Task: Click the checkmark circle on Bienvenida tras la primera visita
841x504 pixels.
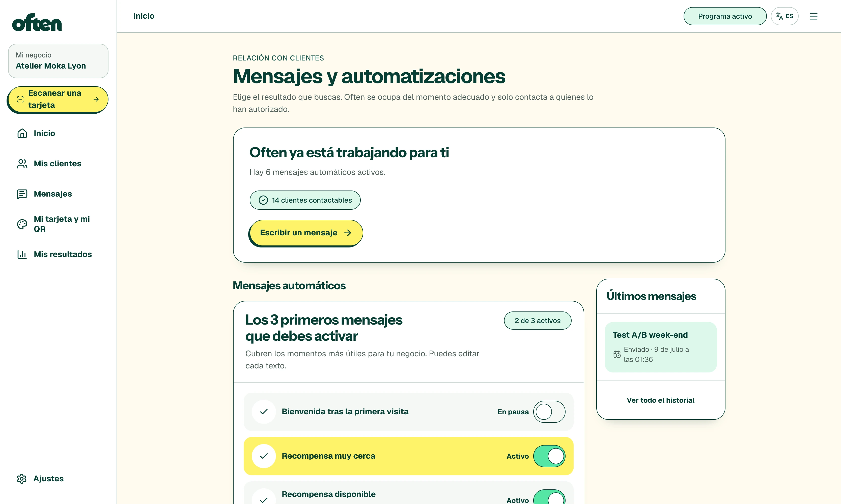Action: (x=264, y=412)
